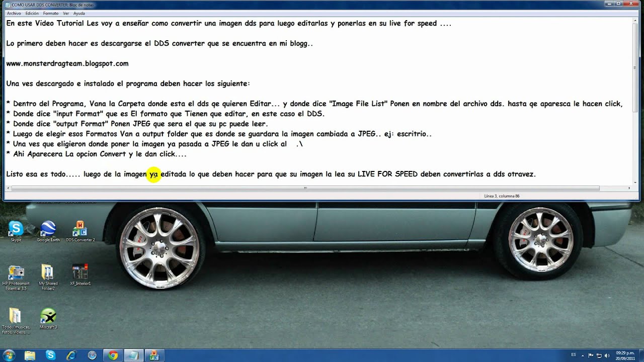Open Windows Explorer from taskbar
This screenshot has width=644, height=362.
click(x=30, y=355)
